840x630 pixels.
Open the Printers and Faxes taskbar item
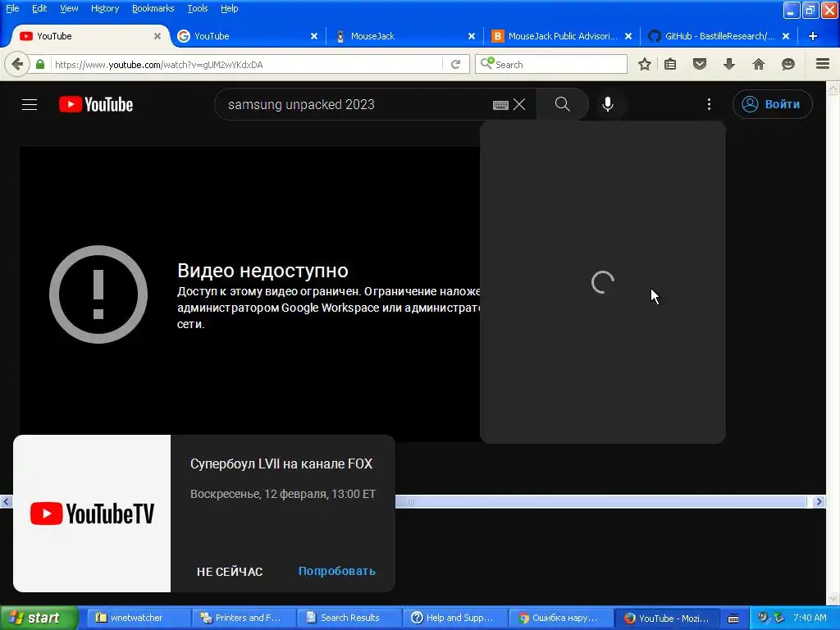243,618
